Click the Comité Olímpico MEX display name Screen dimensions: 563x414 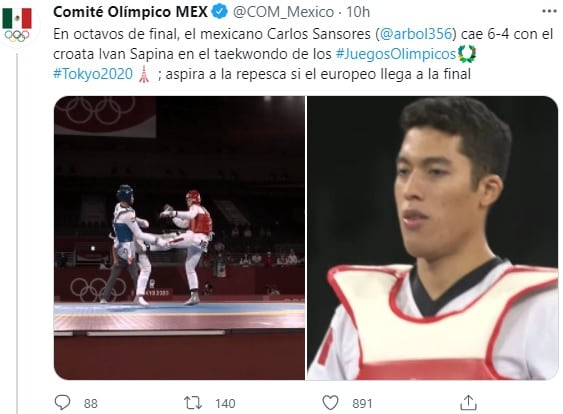(130, 12)
